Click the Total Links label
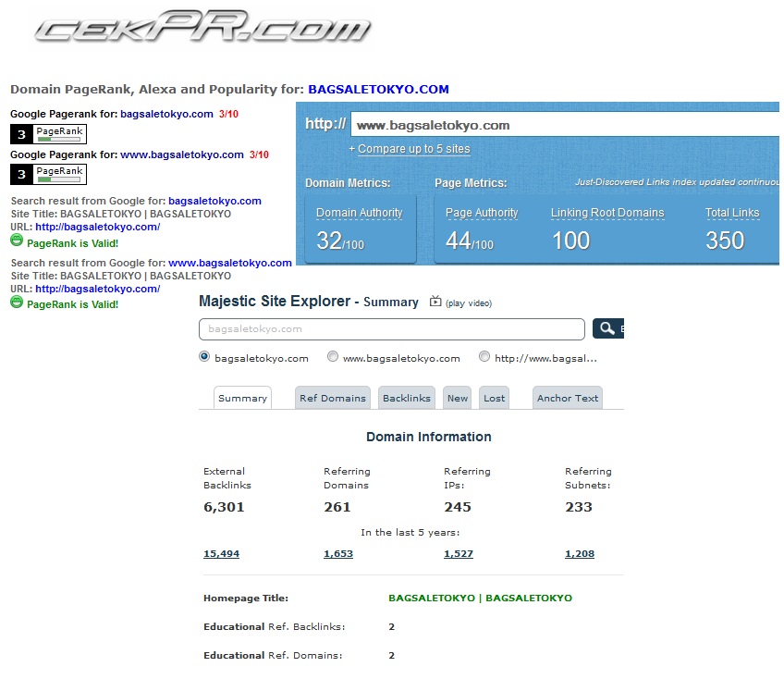 [x=732, y=213]
